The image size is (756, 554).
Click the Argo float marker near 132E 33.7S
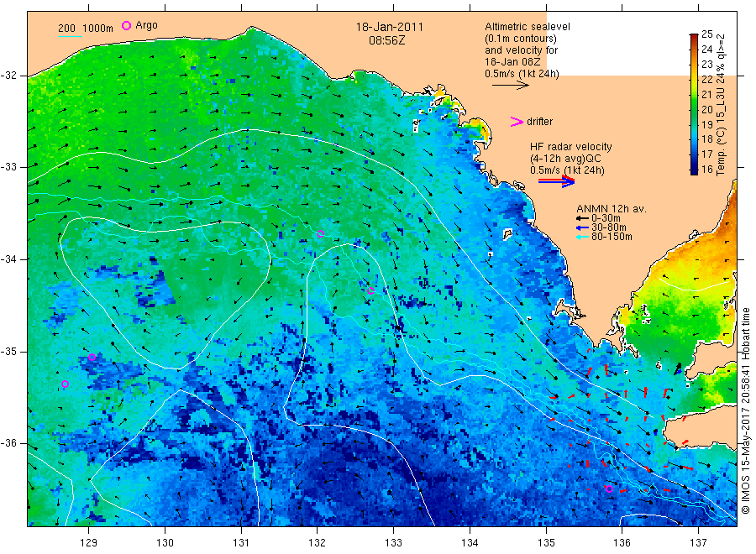point(321,234)
